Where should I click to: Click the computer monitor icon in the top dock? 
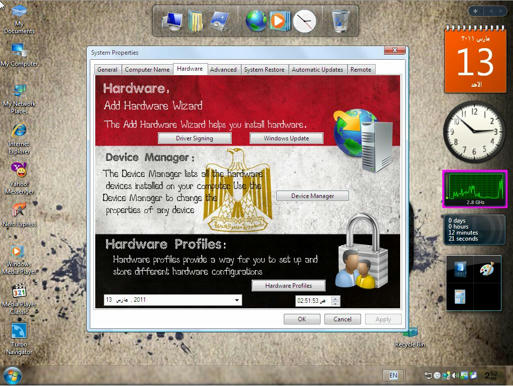(172, 21)
